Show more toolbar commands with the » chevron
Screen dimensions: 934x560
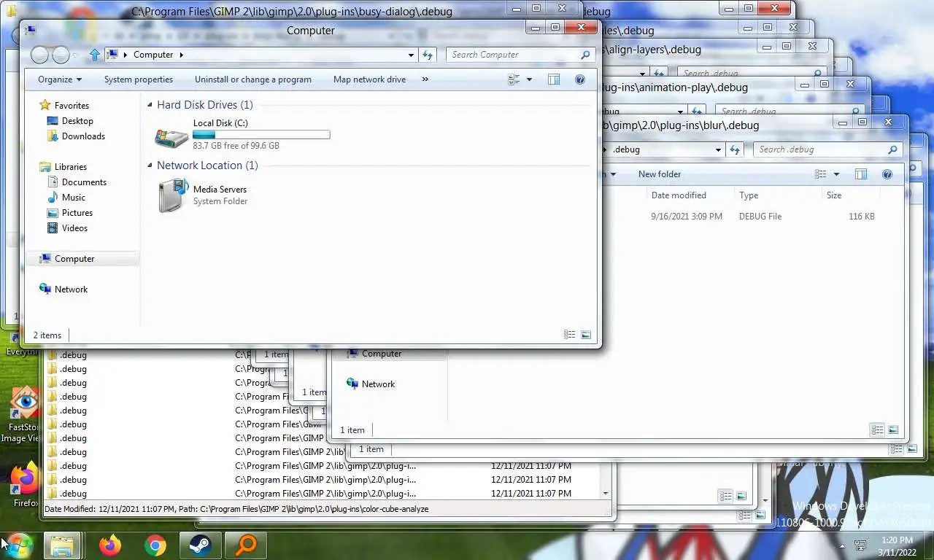coord(425,79)
